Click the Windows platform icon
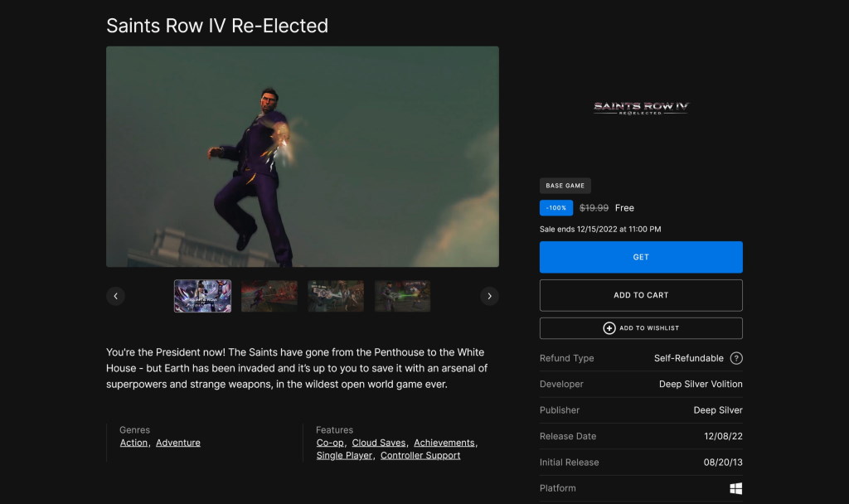 click(x=736, y=489)
